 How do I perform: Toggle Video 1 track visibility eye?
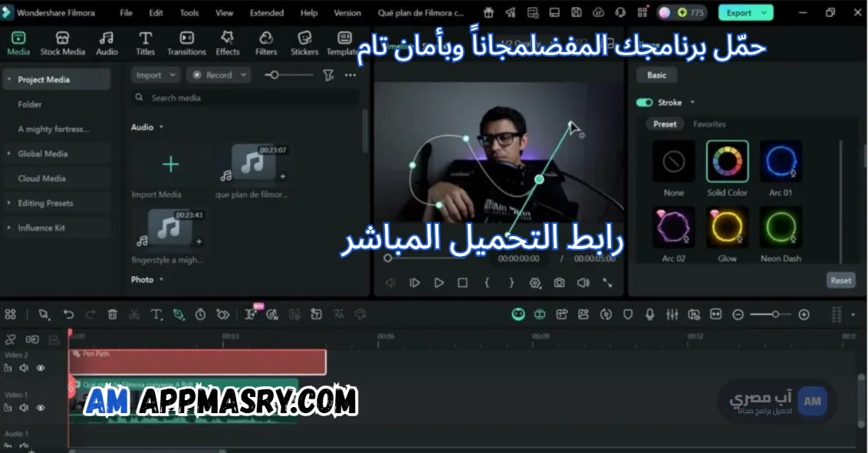(x=41, y=408)
